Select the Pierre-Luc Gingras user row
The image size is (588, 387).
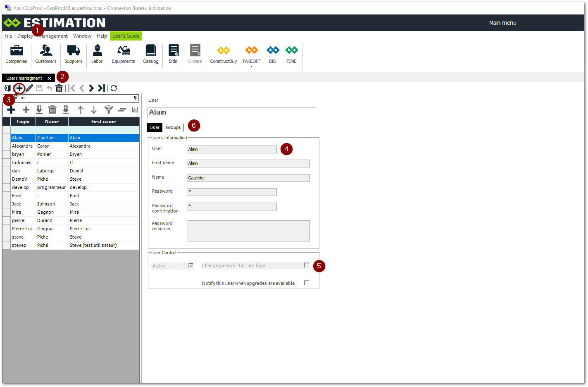45,229
